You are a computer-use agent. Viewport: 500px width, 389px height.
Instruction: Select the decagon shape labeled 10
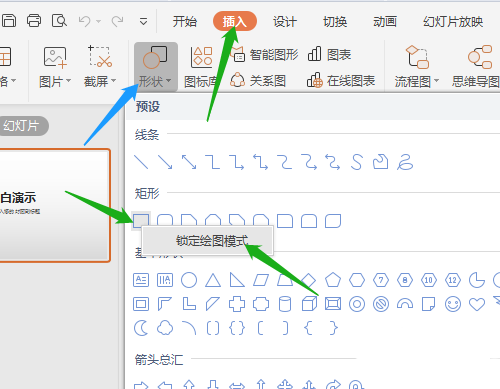click(429, 280)
